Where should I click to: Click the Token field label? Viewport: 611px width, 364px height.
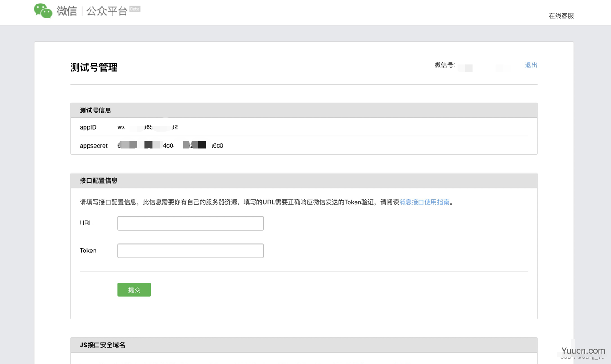coord(88,251)
